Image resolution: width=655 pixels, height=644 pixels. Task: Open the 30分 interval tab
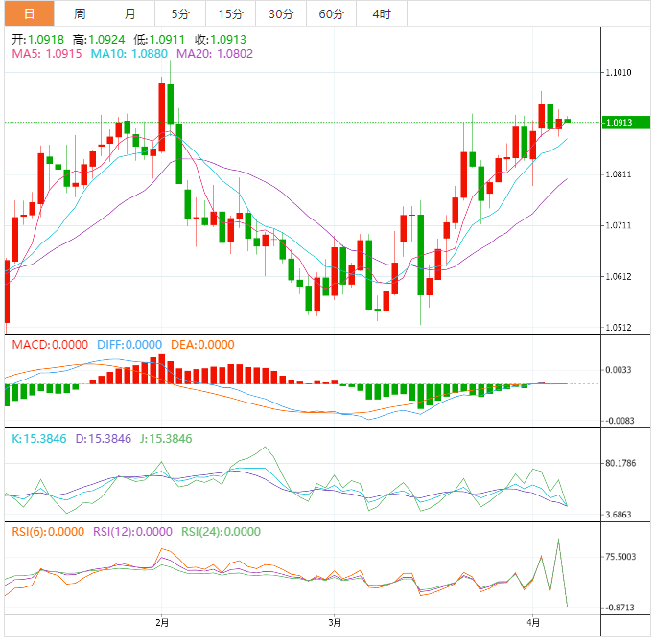281,13
